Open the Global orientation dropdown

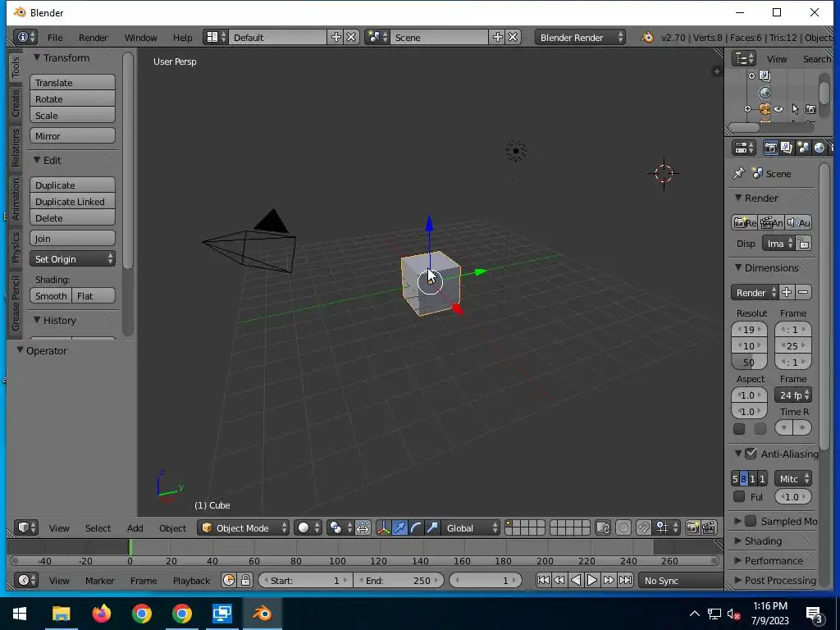click(x=470, y=527)
